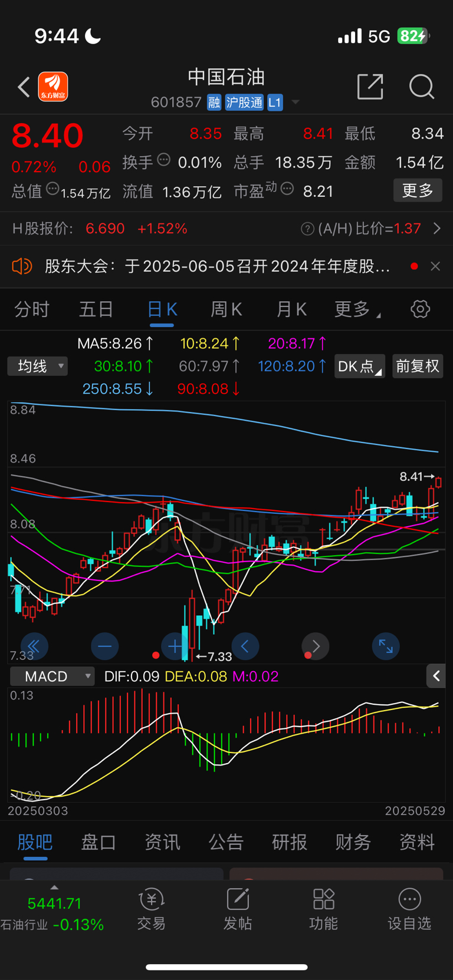
Task: Open A/H price ratio details chevron
Action: tap(437, 228)
